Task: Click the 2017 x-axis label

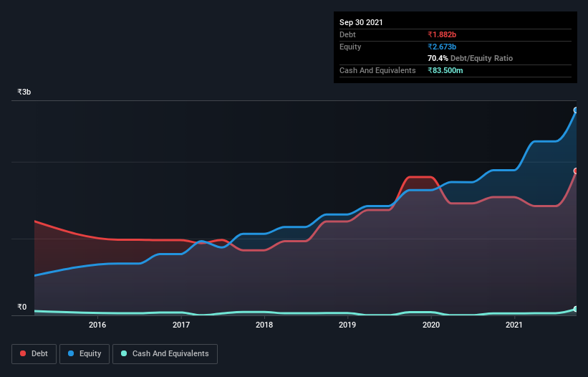Action: pyautogui.click(x=181, y=325)
